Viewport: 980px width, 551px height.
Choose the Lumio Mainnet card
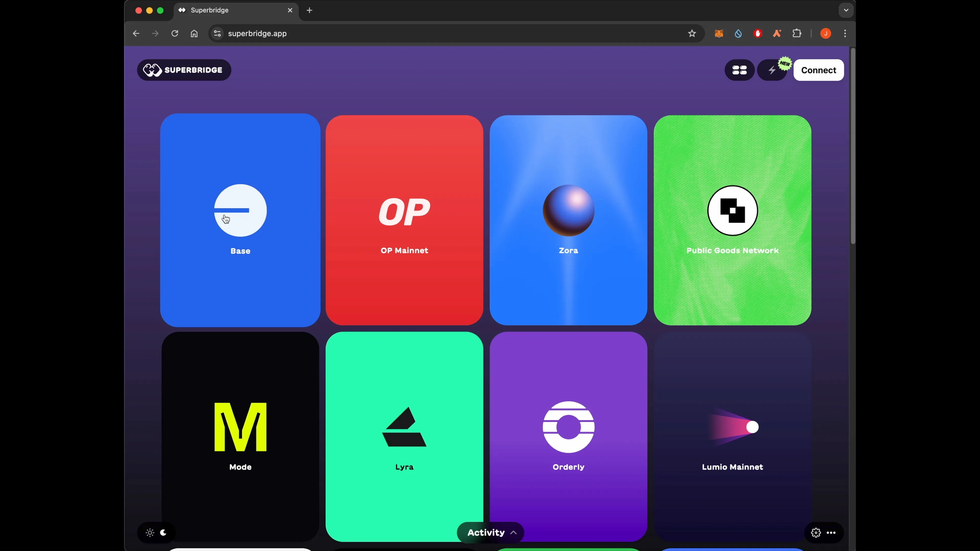pos(732,436)
